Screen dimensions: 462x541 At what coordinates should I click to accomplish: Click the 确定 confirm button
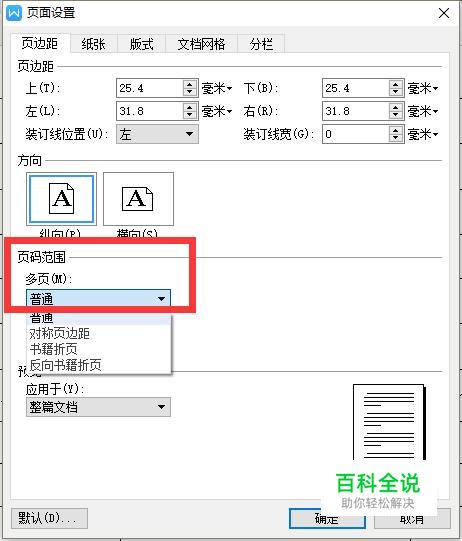tap(327, 518)
